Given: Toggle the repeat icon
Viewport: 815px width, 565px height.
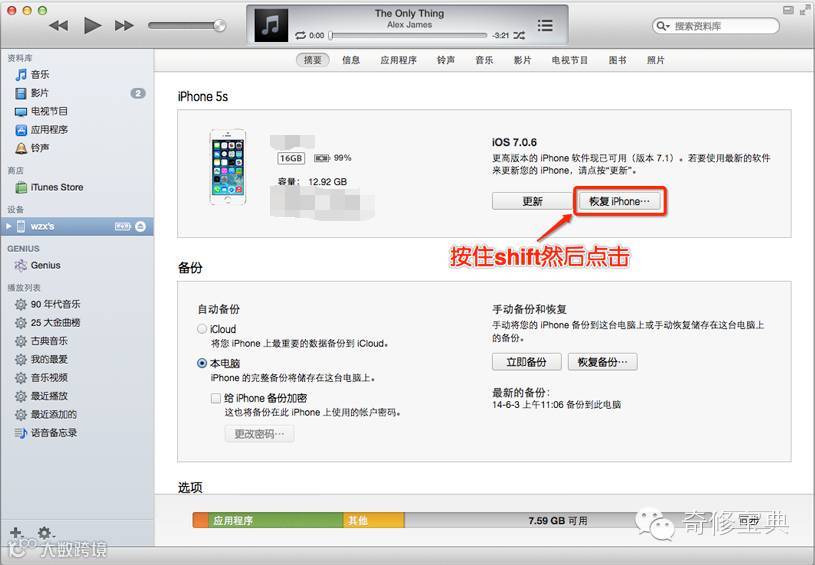Looking at the screenshot, I should click(300, 35).
